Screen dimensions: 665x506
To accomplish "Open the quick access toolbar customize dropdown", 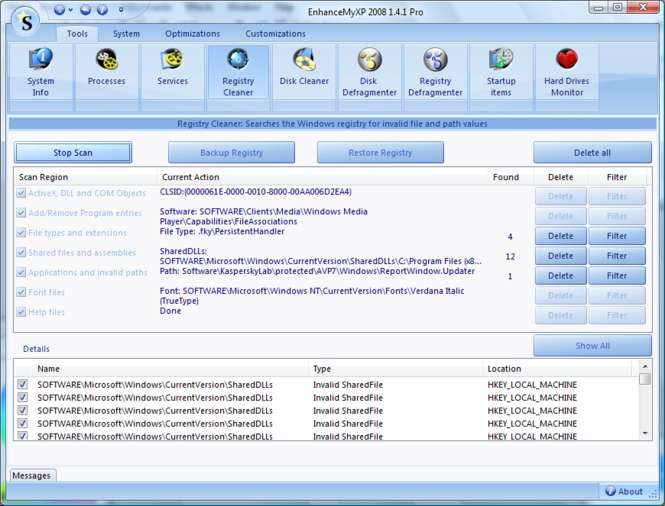I will [x=121, y=9].
